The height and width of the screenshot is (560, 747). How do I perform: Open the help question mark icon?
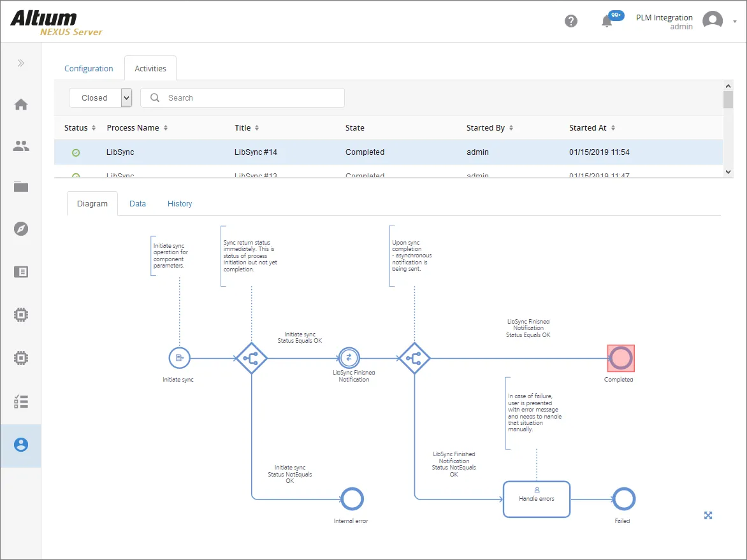tap(570, 21)
